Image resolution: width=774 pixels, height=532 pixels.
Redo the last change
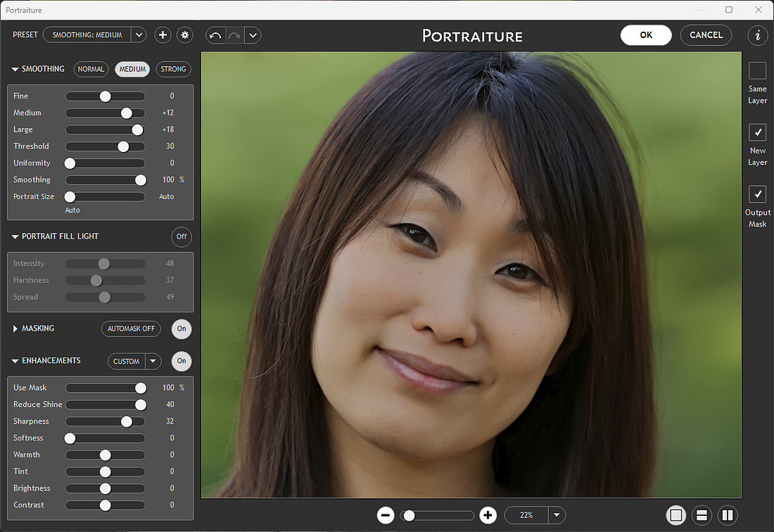pos(234,35)
